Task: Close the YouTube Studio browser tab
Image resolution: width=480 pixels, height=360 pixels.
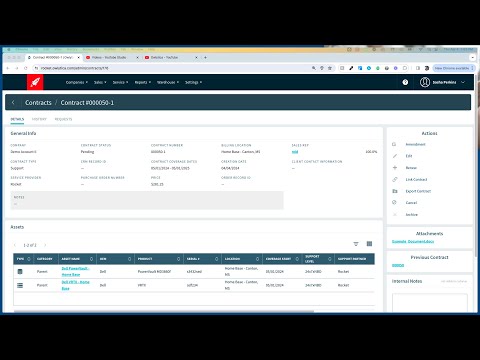Action: tap(137, 57)
